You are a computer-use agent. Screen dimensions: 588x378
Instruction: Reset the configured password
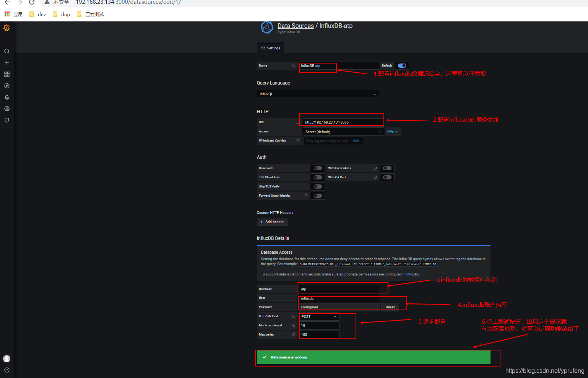(x=390, y=307)
